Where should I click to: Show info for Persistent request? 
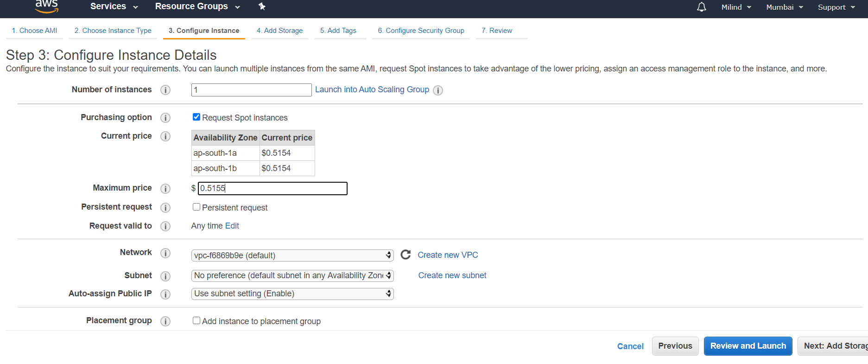[165, 208]
